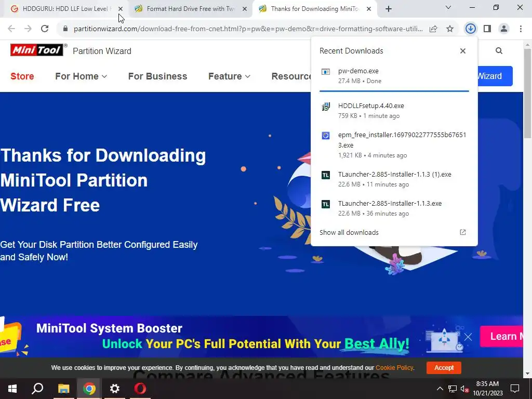This screenshot has height=399, width=532.
Task: Click the Learn More banner button
Action: (501, 336)
